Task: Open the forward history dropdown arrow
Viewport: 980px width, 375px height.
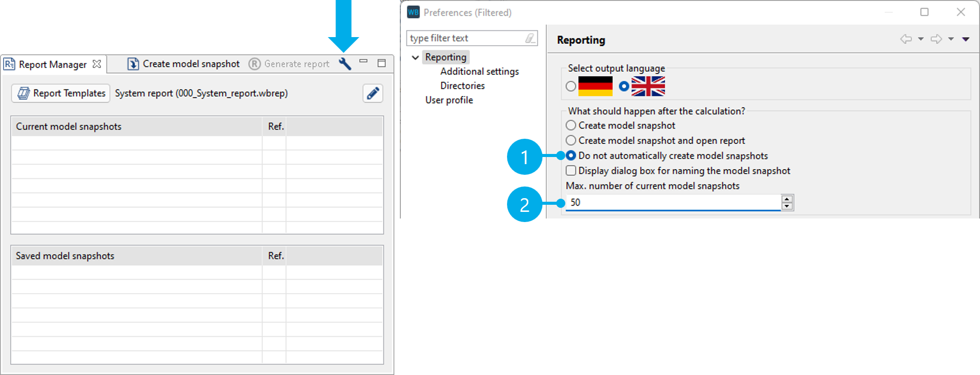Action: pyautogui.click(x=951, y=39)
